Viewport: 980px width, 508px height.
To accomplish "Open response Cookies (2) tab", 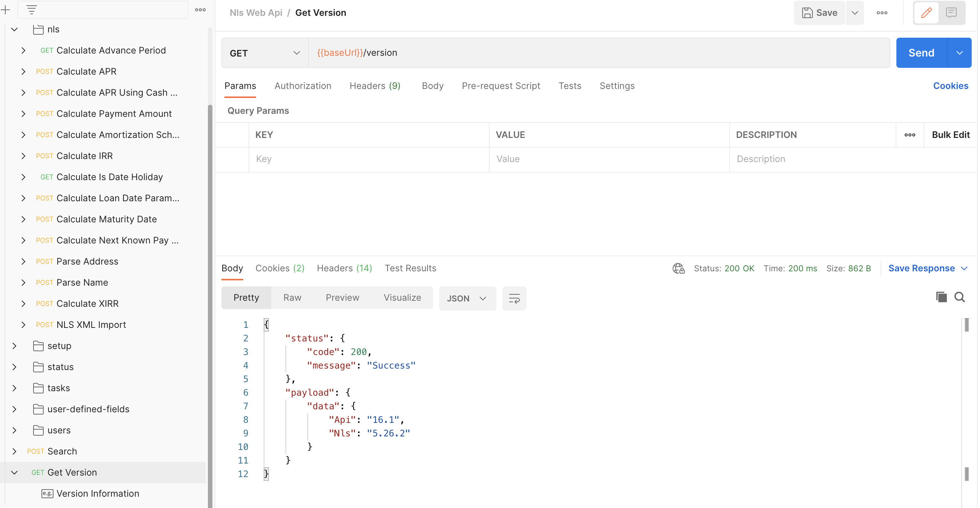I will coord(279,268).
